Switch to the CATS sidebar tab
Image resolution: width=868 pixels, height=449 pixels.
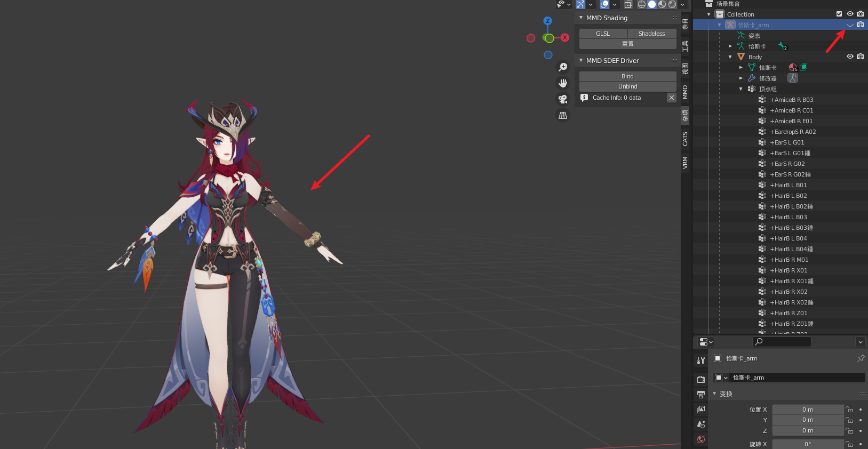pos(686,139)
